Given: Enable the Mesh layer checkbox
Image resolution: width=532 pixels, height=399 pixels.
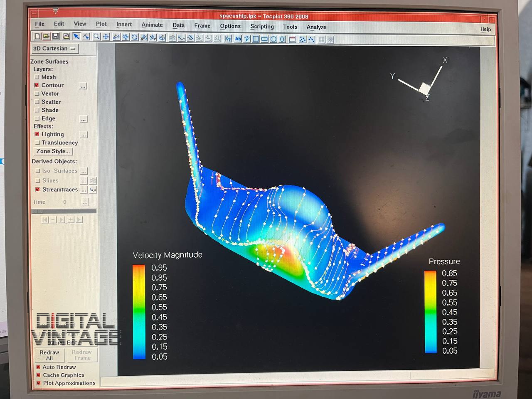Looking at the screenshot, I should 37,77.
